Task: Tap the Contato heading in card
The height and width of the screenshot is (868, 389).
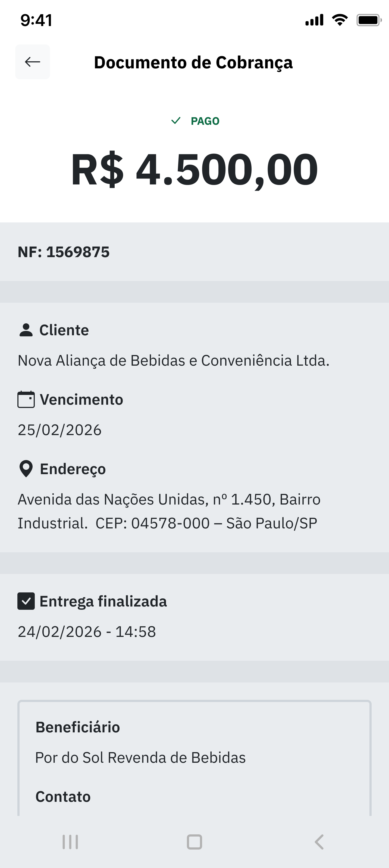Action: tap(63, 797)
